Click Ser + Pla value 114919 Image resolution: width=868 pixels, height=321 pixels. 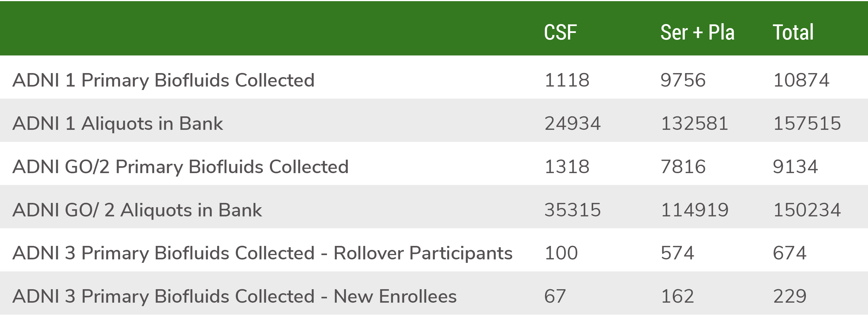tap(695, 210)
